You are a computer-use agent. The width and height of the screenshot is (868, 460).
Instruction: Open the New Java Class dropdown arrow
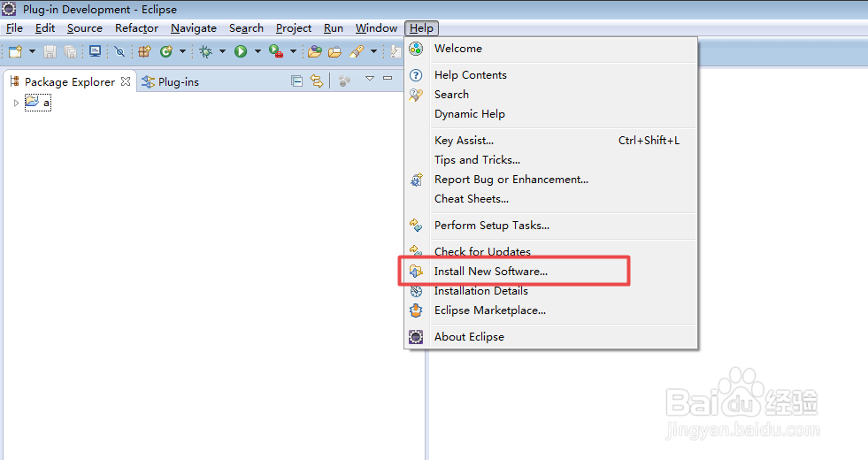(182, 51)
